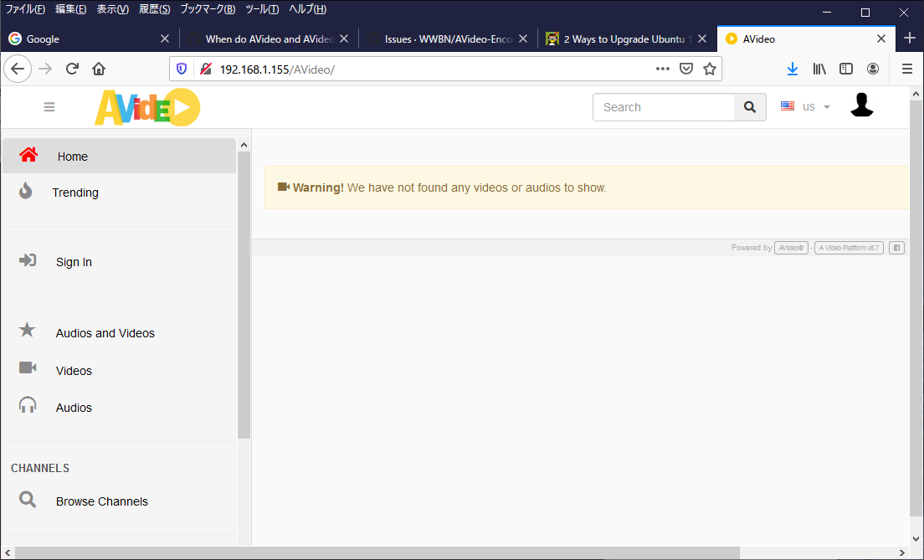Screen dimensions: 924x560
Task: Open Videos in the sidebar
Action: [119, 370]
